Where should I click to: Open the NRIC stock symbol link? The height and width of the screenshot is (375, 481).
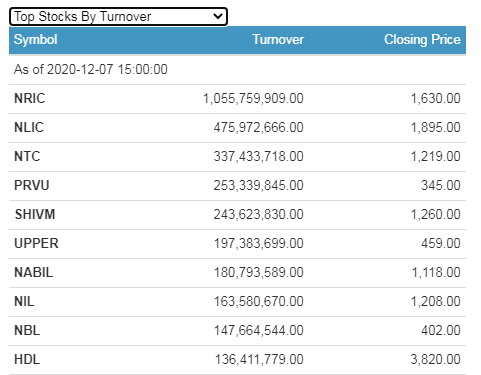click(x=29, y=99)
